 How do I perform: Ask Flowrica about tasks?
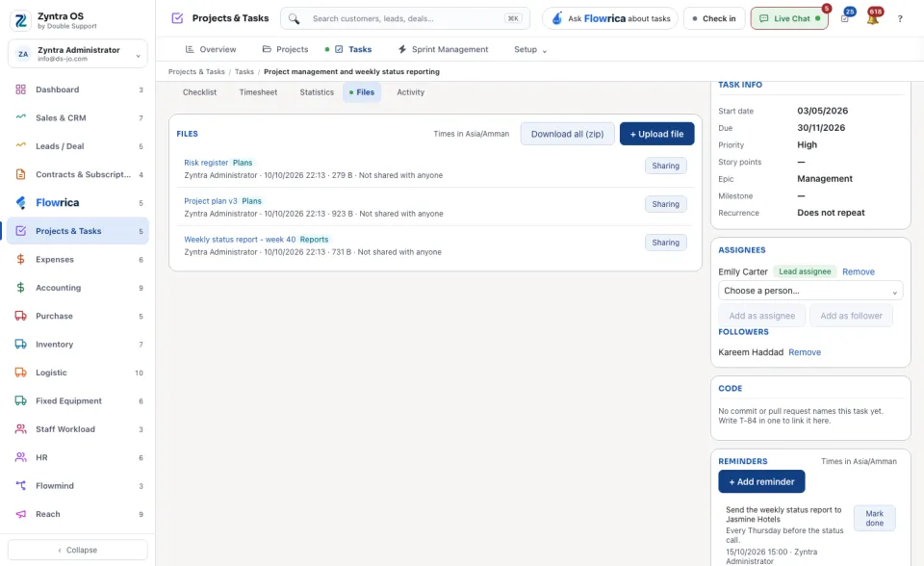click(610, 19)
